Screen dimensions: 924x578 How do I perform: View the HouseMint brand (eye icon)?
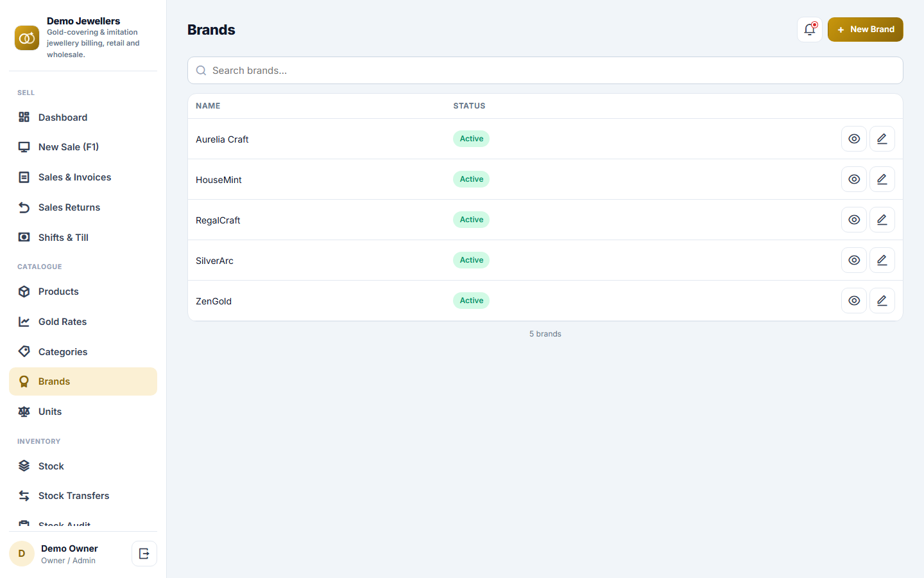click(x=854, y=179)
